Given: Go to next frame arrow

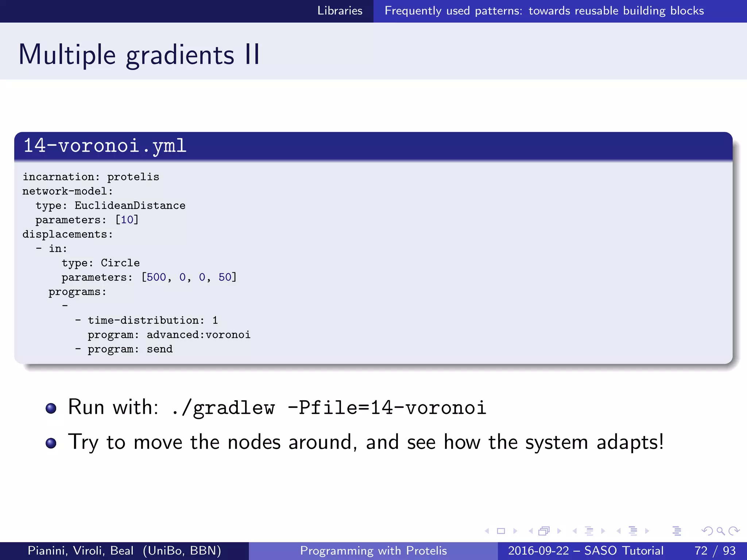Looking at the screenshot, I should pyautogui.click(x=559, y=531).
